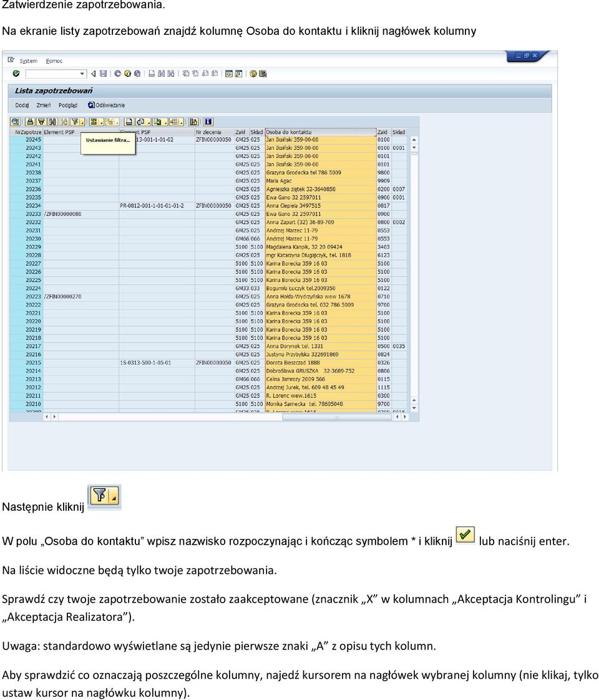Click the Dodaj button
Image resolution: width=599 pixels, height=700 pixels.
(22, 106)
